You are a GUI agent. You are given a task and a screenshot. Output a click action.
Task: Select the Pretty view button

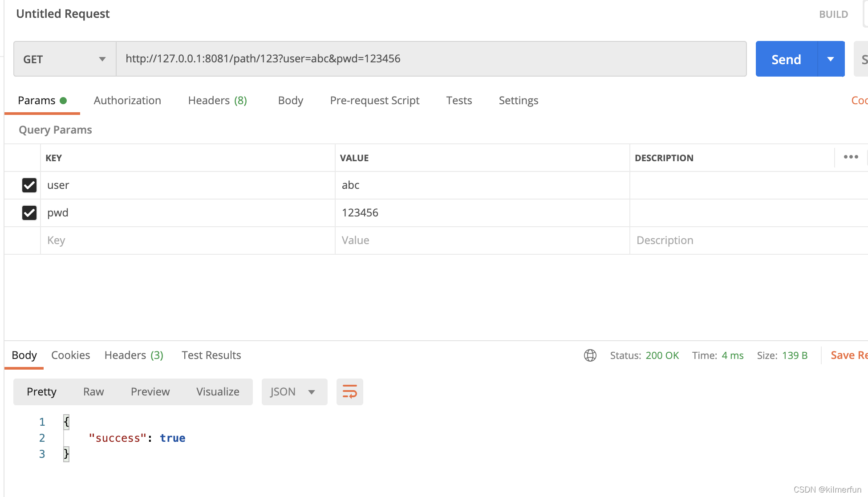(41, 392)
